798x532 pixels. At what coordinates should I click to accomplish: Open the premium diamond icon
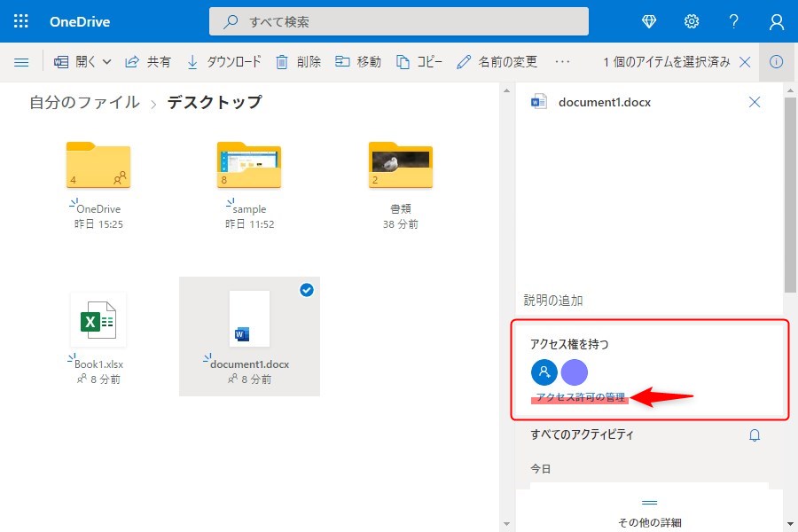point(649,21)
